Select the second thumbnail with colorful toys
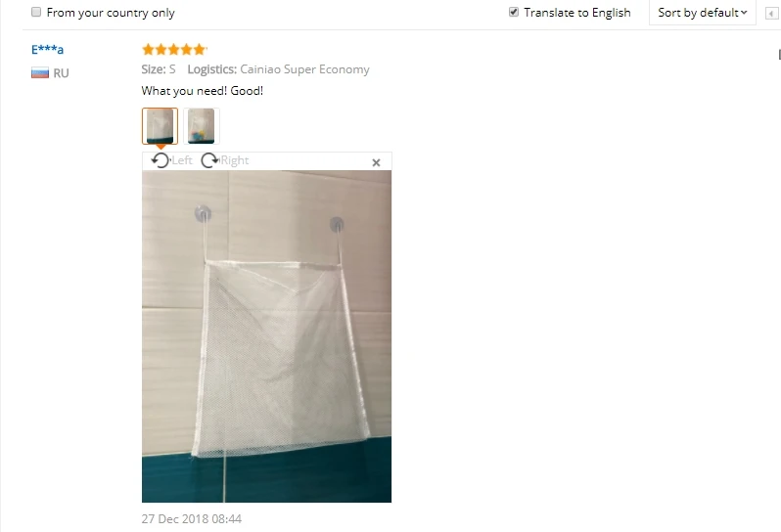Viewport: 781px width, 532px height. tap(202, 126)
